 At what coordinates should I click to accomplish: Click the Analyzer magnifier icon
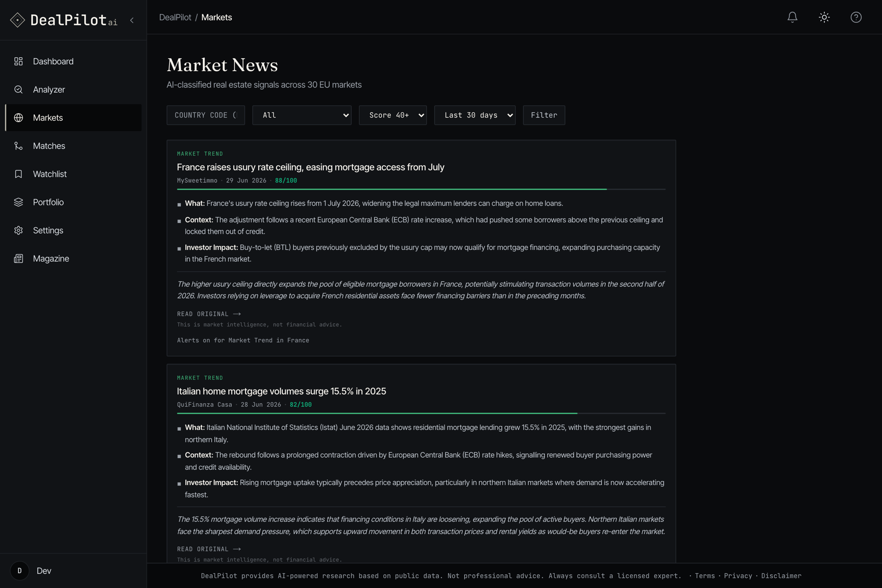[19, 90]
